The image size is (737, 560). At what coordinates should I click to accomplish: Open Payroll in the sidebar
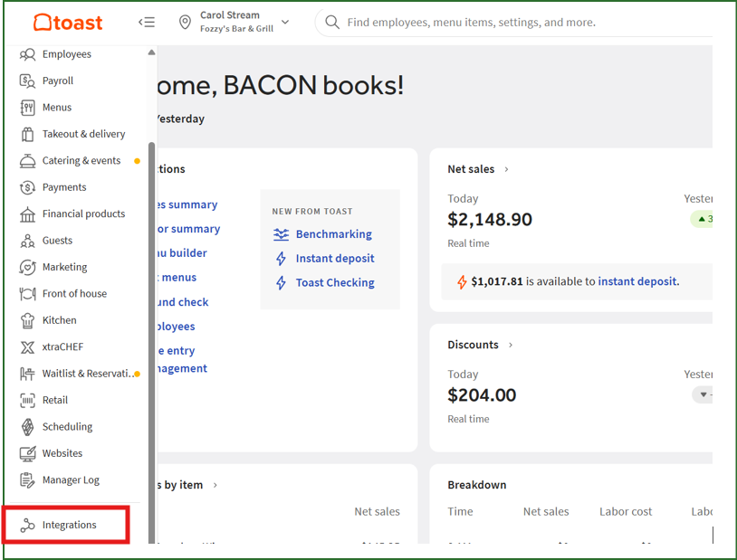58,81
